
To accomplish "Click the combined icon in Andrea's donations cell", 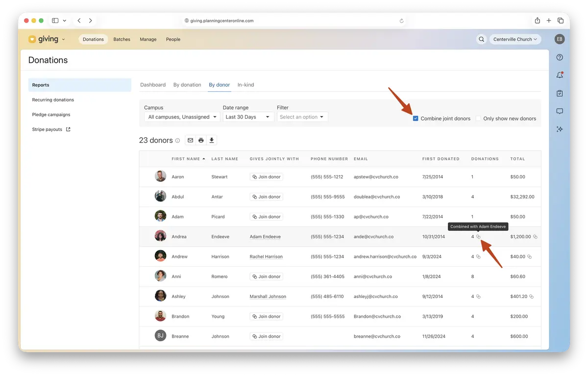I will pos(479,237).
